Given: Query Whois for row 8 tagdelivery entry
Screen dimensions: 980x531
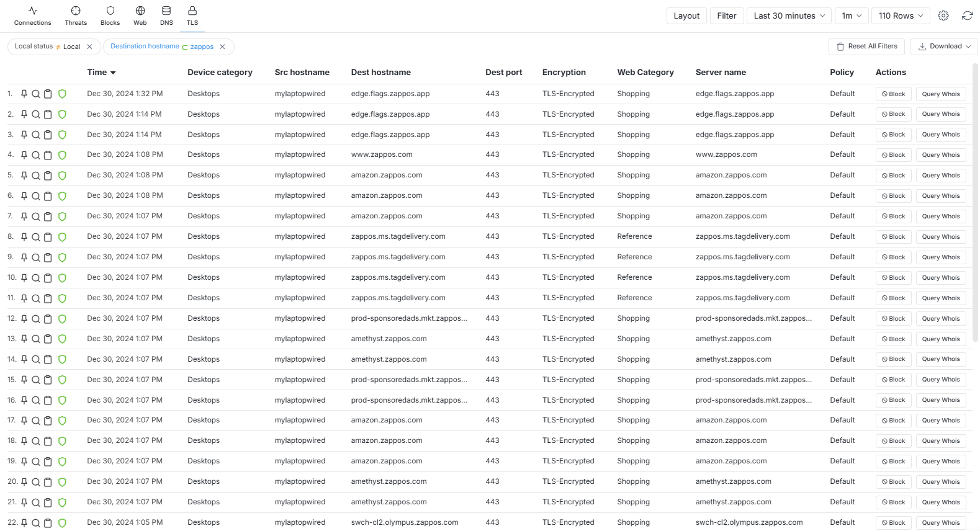Looking at the screenshot, I should (941, 237).
